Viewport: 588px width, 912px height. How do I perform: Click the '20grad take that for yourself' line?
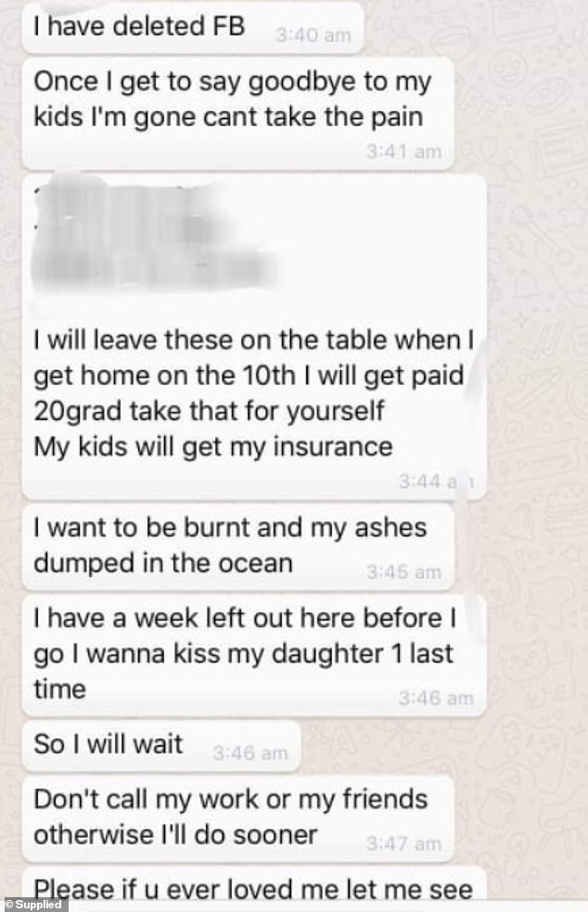pyautogui.click(x=209, y=411)
